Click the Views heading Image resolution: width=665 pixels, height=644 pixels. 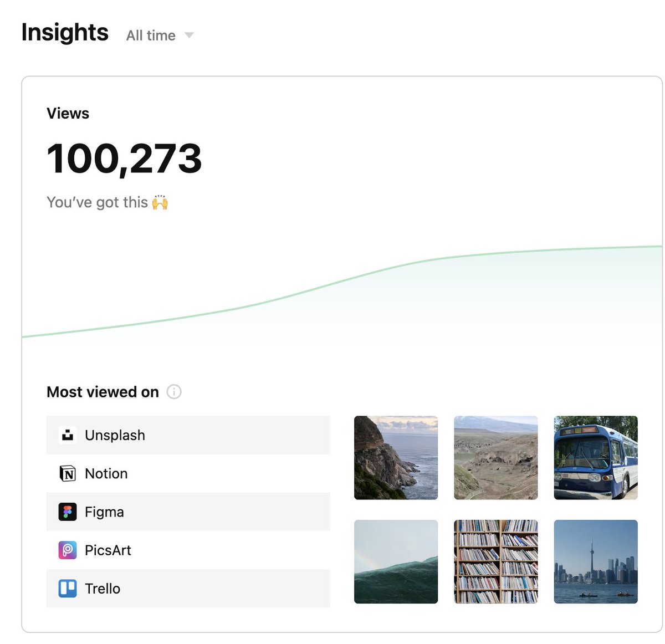click(x=68, y=113)
